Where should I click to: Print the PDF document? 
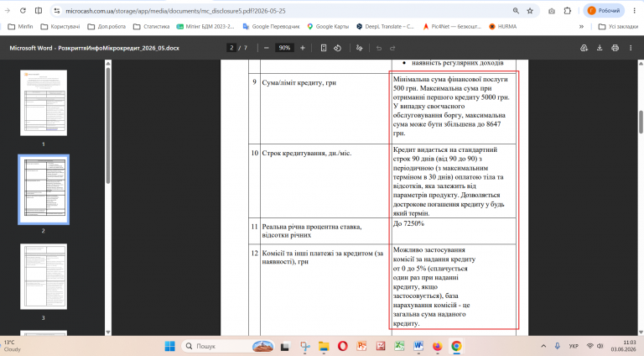coord(615,48)
